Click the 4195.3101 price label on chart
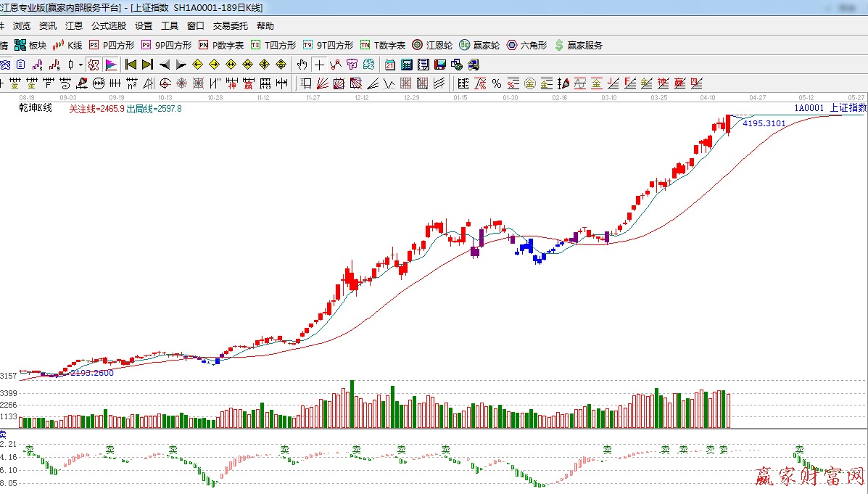This screenshot has height=494, width=868. click(764, 123)
